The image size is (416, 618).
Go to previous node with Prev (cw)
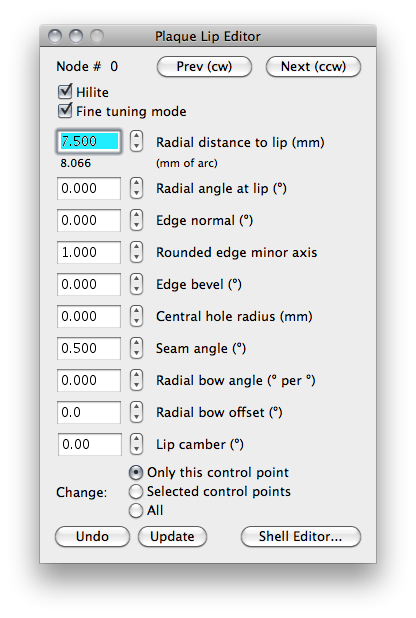(204, 67)
